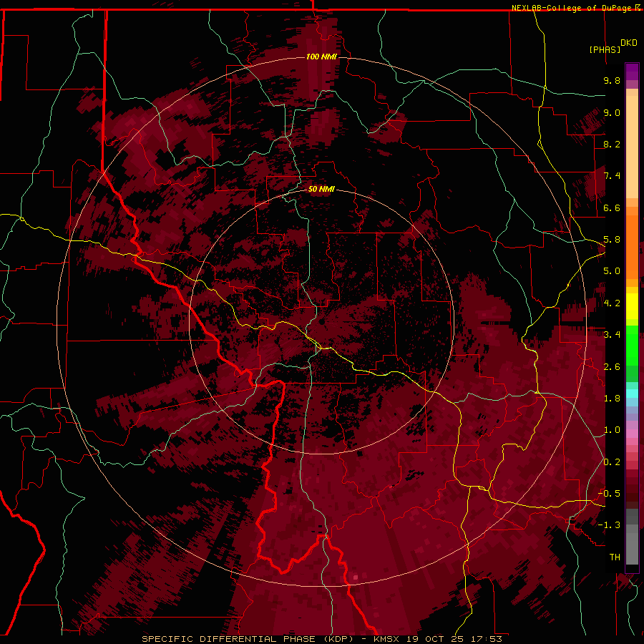Click the 9.8 legend value

point(612,80)
